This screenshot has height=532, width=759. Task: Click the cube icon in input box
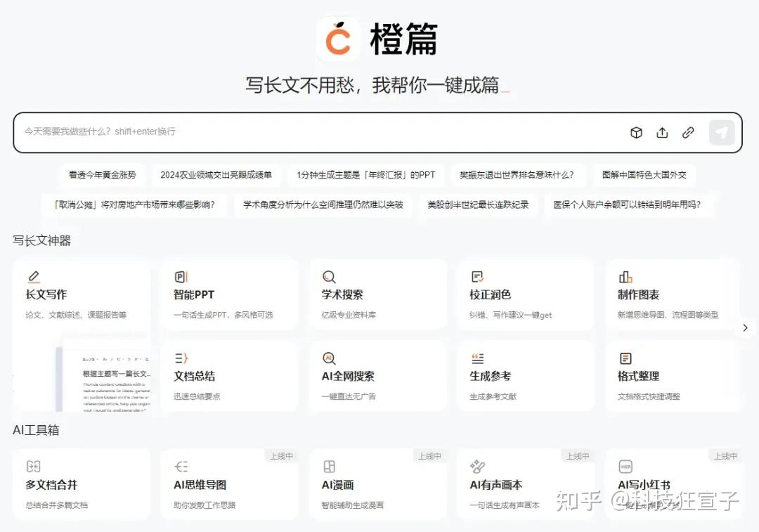point(636,133)
